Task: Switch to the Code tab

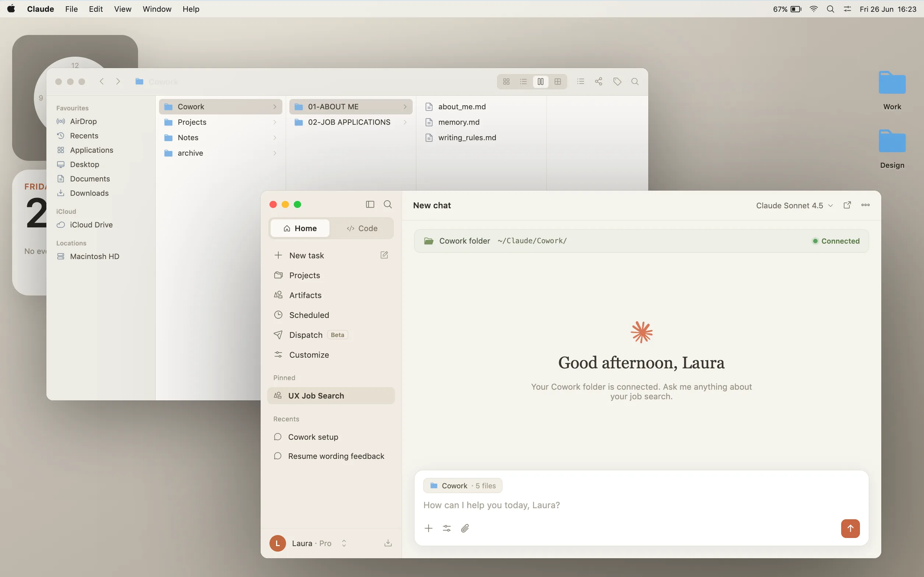Action: (362, 228)
